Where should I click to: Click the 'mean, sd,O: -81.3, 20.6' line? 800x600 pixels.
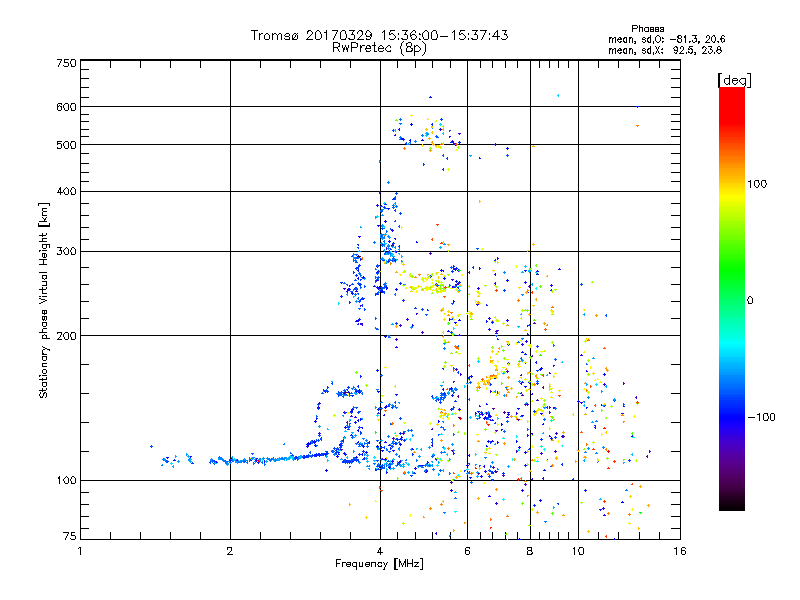tap(666, 40)
